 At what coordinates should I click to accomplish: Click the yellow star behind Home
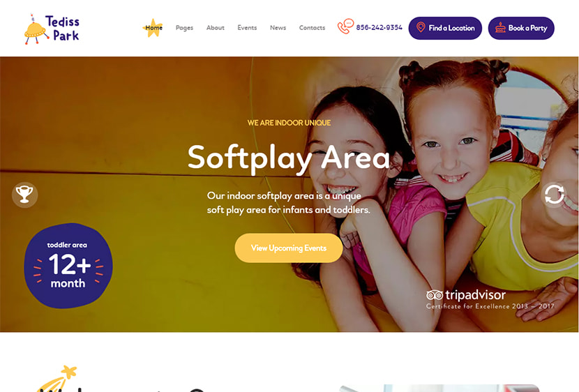(x=153, y=28)
